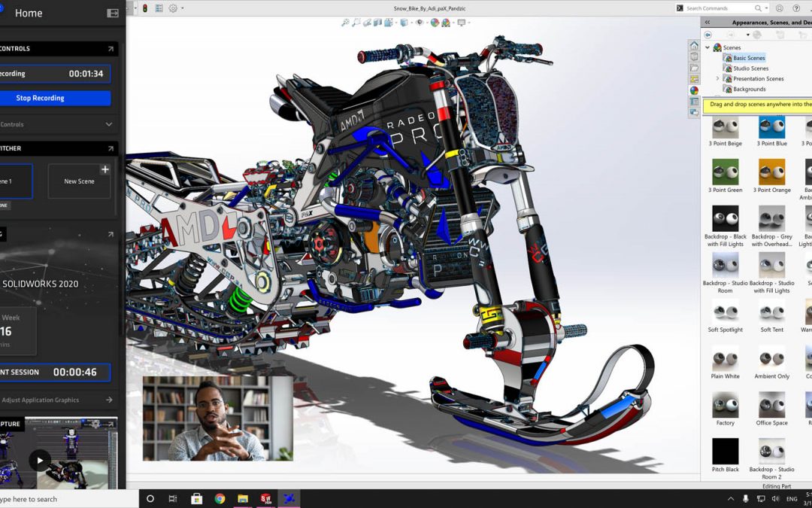The width and height of the screenshot is (812, 508).
Task: Open Cortana circle on the taskbar
Action: click(150, 499)
